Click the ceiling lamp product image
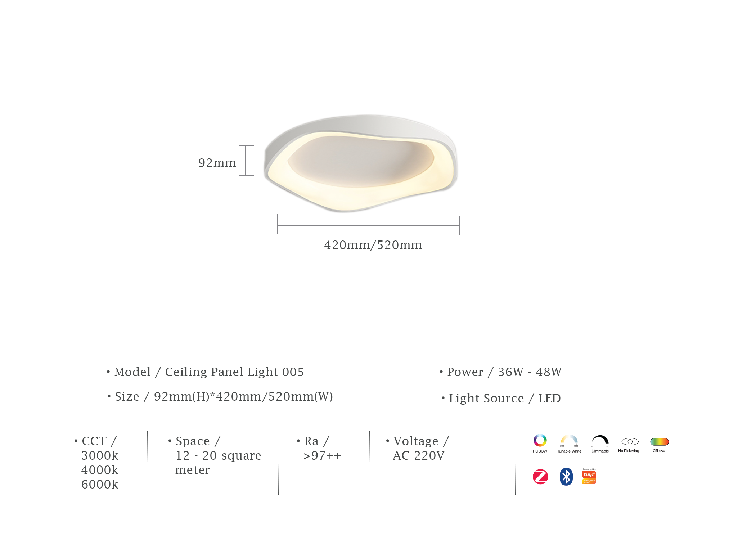Image resolution: width=756 pixels, height=540 pixels. [x=361, y=163]
